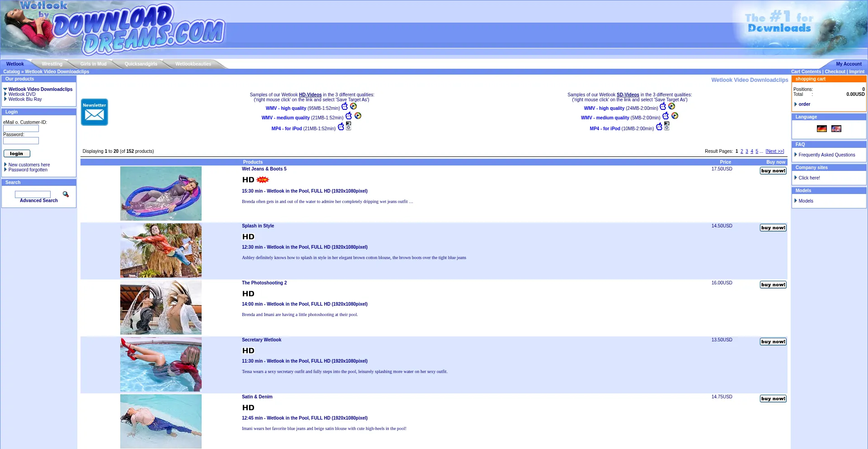Click Apple icon beside HD WMV medium quality
Screen dimensions: 868x449
tap(349, 116)
